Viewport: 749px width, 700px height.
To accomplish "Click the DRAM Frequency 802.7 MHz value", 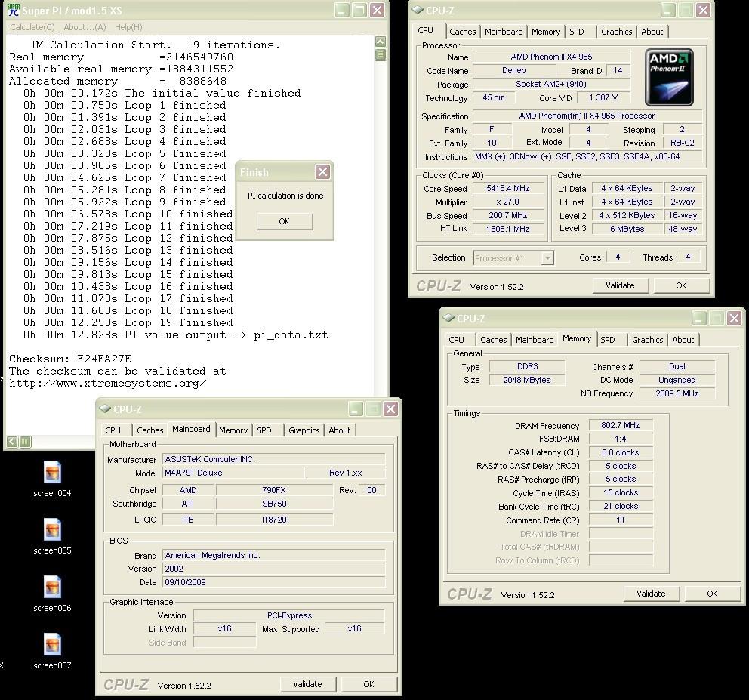I will point(620,425).
